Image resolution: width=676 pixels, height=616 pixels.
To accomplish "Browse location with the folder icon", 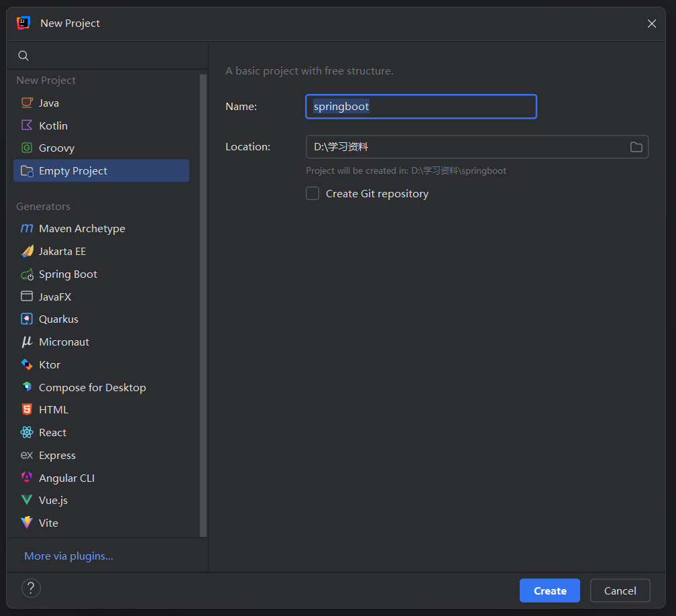I will (636, 147).
